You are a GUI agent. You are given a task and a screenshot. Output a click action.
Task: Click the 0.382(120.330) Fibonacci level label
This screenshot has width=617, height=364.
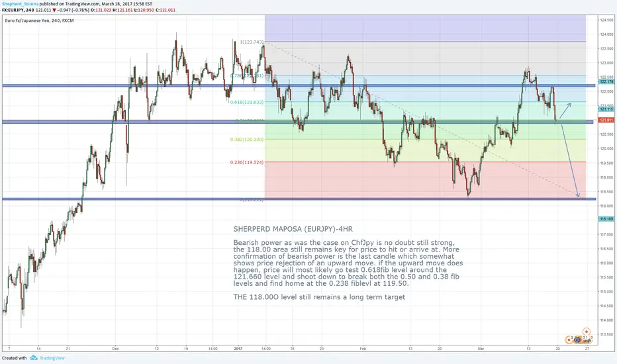click(x=247, y=139)
